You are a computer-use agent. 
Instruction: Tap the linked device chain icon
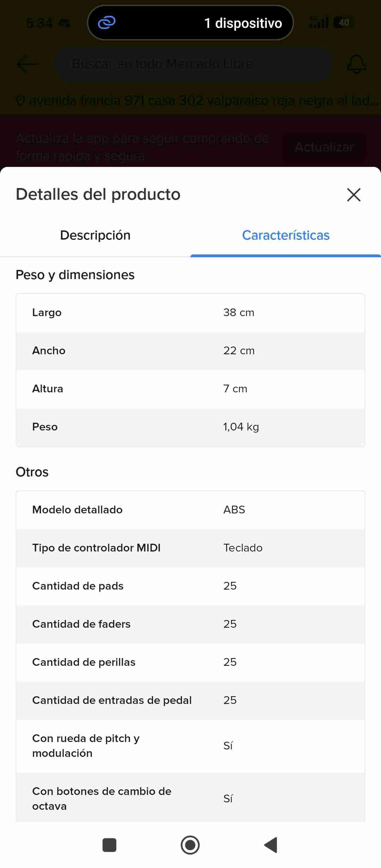[x=107, y=23]
